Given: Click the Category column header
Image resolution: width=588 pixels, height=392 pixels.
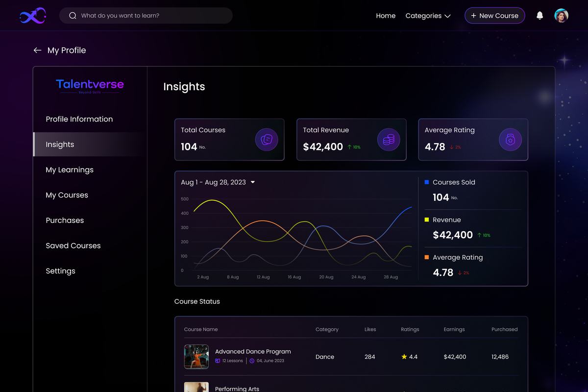Looking at the screenshot, I should coord(327,329).
